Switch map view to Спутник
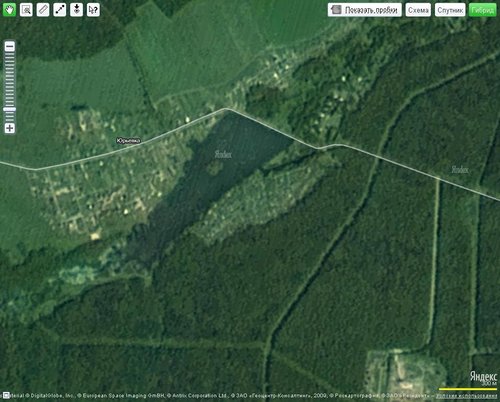 [x=450, y=10]
